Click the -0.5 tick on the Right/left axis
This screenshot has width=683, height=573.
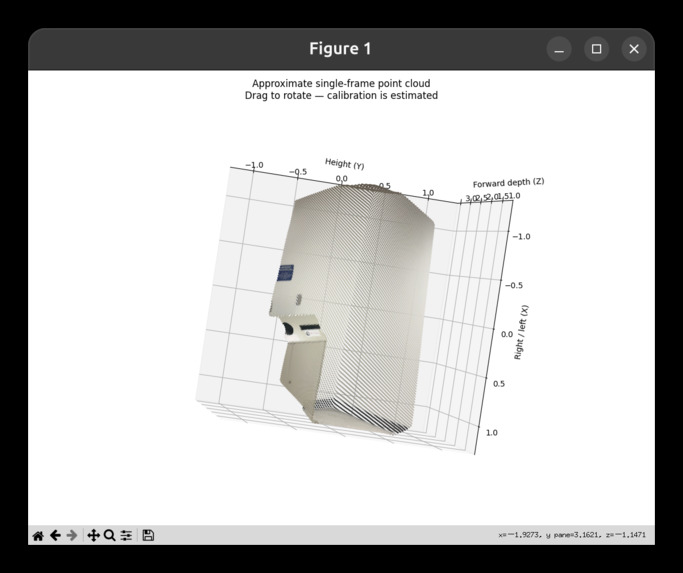coord(514,285)
